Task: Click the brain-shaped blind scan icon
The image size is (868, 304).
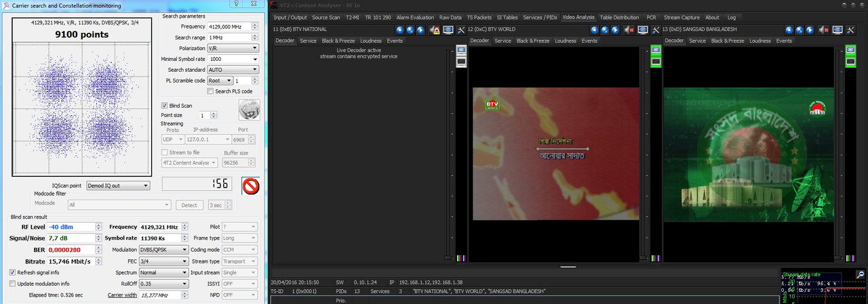Action: [x=248, y=110]
